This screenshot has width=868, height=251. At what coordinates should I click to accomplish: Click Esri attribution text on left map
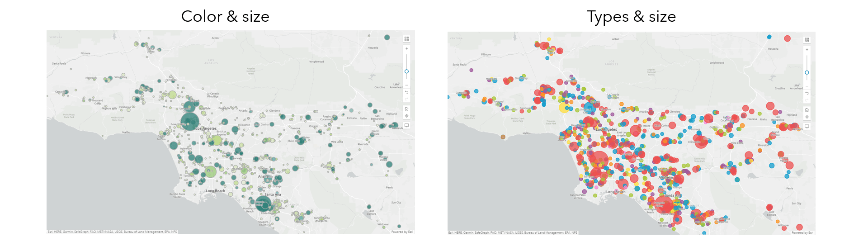[112, 232]
